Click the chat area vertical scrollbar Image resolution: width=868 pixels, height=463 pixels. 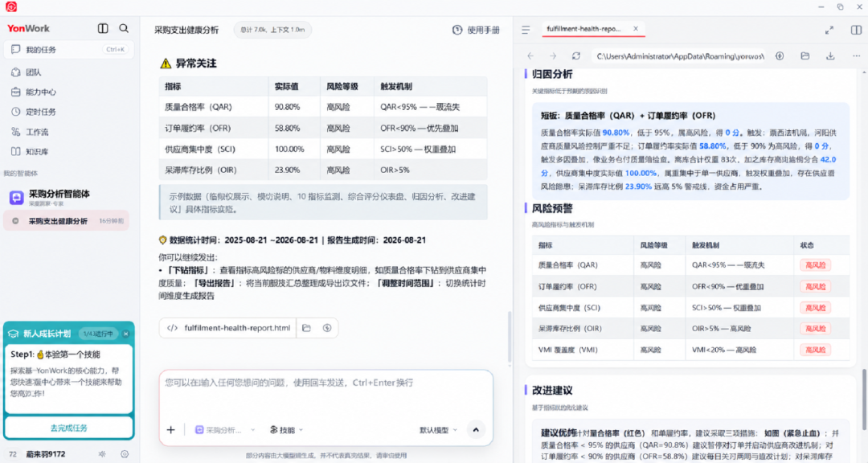[510, 338]
